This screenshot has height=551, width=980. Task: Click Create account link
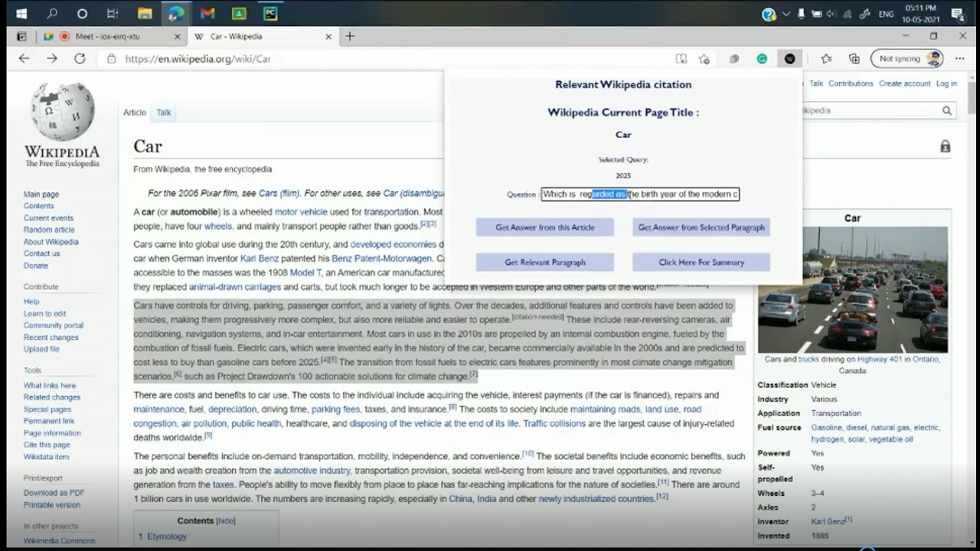point(904,83)
